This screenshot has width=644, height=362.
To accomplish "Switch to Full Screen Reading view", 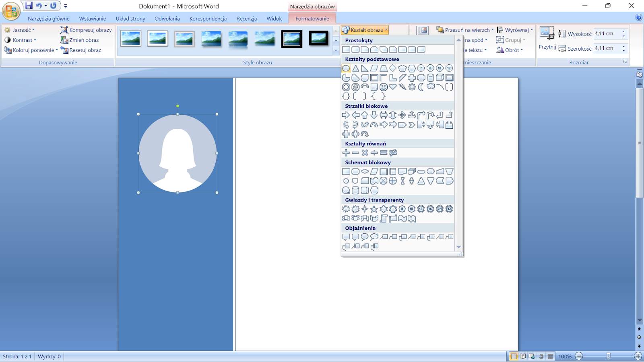I will click(523, 356).
